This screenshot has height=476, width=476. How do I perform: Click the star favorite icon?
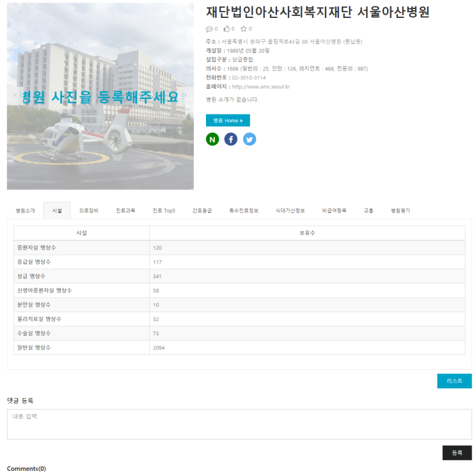244,29
